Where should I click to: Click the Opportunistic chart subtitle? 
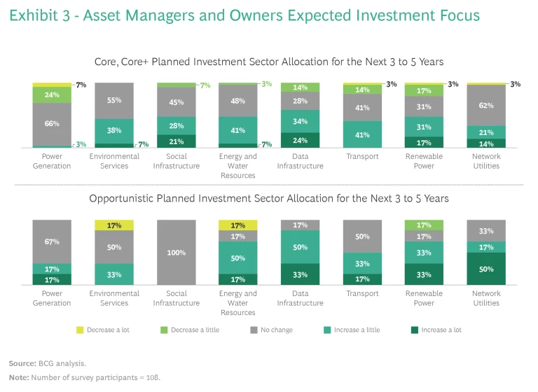[268, 198]
